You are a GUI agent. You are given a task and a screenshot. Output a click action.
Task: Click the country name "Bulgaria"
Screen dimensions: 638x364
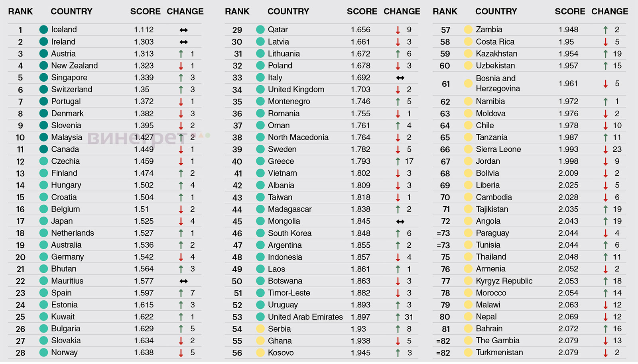click(x=66, y=329)
